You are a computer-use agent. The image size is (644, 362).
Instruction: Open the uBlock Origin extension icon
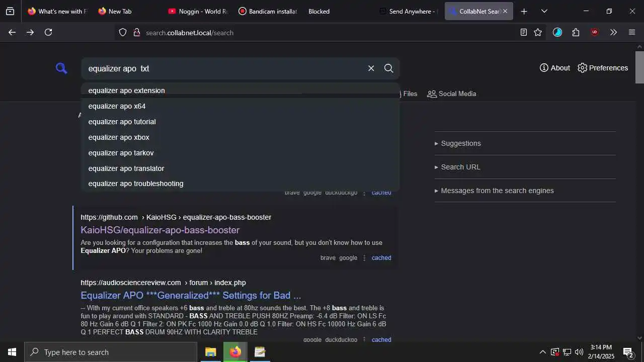(x=595, y=32)
